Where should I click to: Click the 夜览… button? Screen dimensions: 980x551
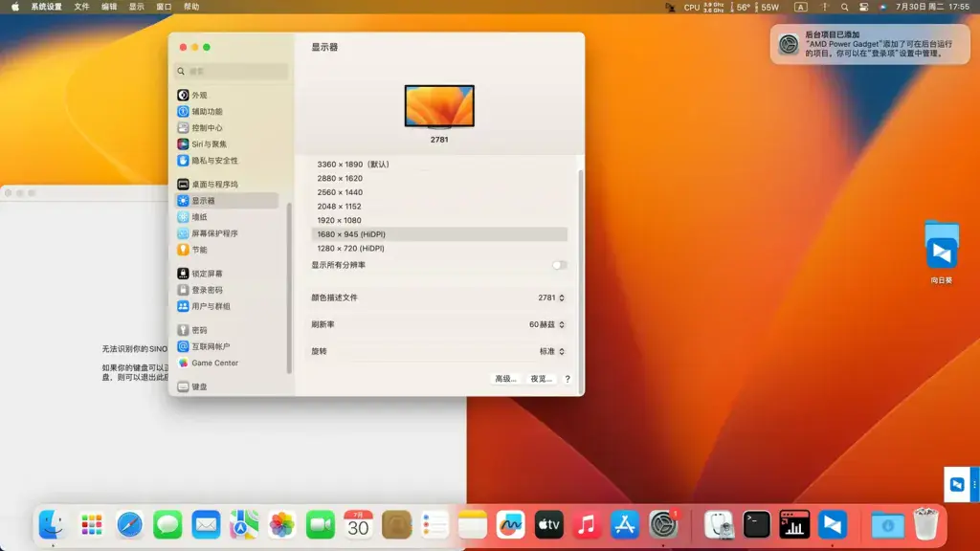pyautogui.click(x=542, y=379)
